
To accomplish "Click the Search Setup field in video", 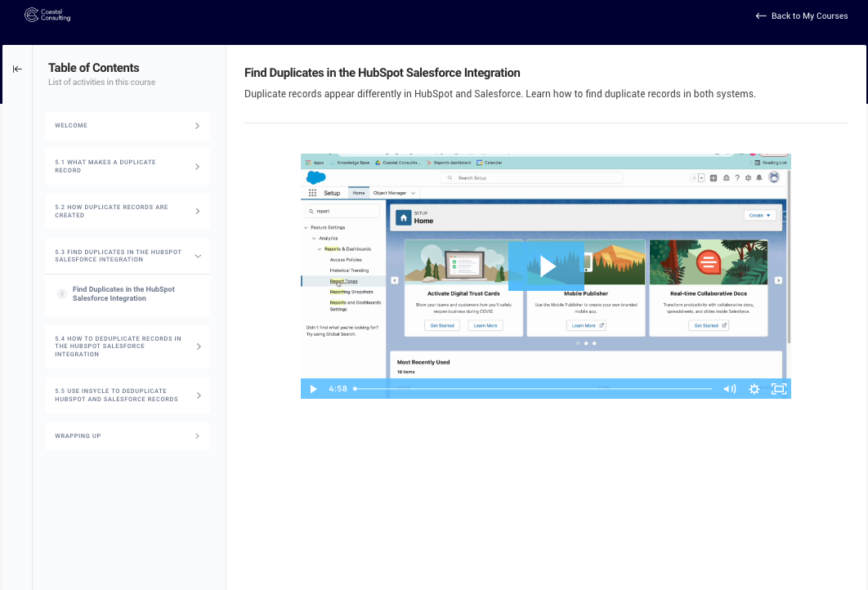I will pos(531,178).
